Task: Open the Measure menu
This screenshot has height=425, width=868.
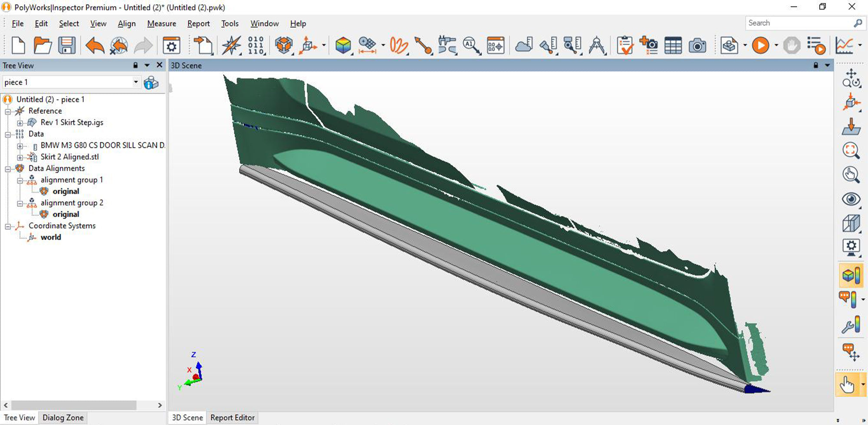Action: [x=161, y=23]
